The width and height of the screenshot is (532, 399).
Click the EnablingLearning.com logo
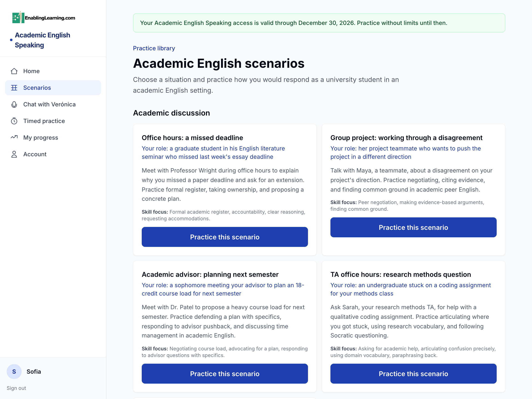(x=43, y=17)
